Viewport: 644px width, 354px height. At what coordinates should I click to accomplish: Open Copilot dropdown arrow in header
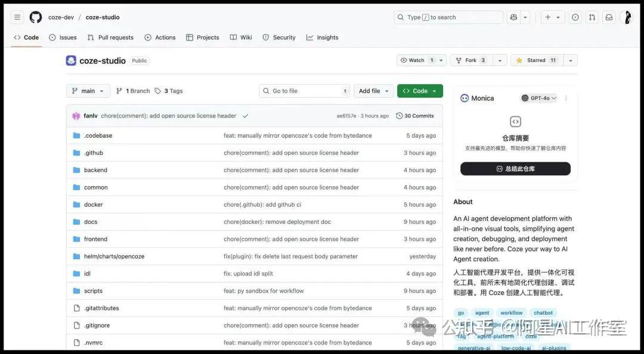coord(525,17)
